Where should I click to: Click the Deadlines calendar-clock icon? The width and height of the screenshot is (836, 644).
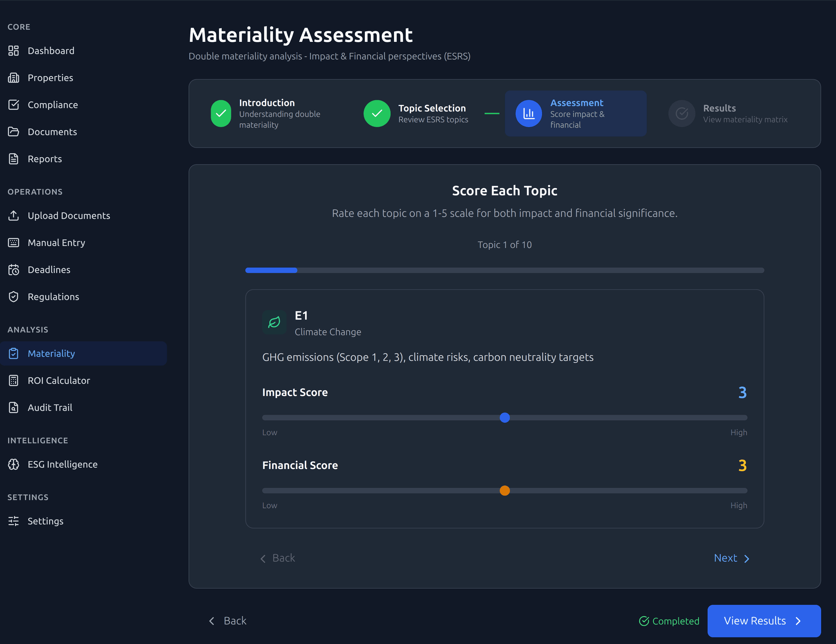click(13, 270)
